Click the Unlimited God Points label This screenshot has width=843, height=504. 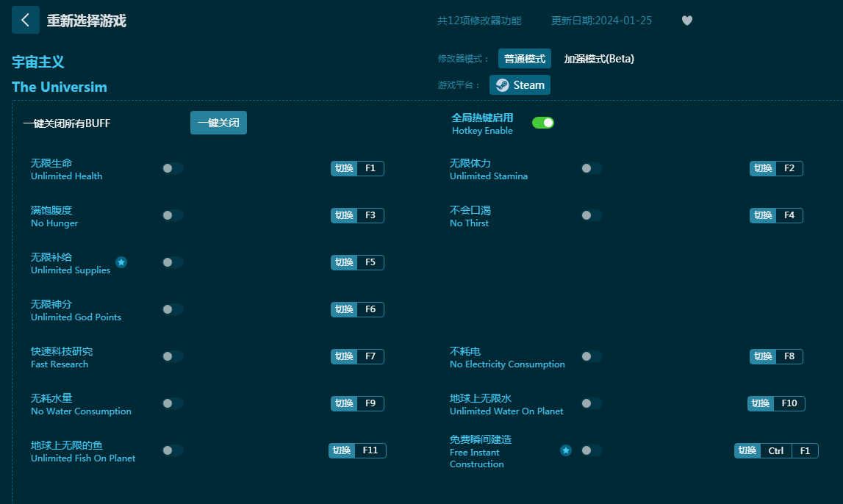click(76, 317)
